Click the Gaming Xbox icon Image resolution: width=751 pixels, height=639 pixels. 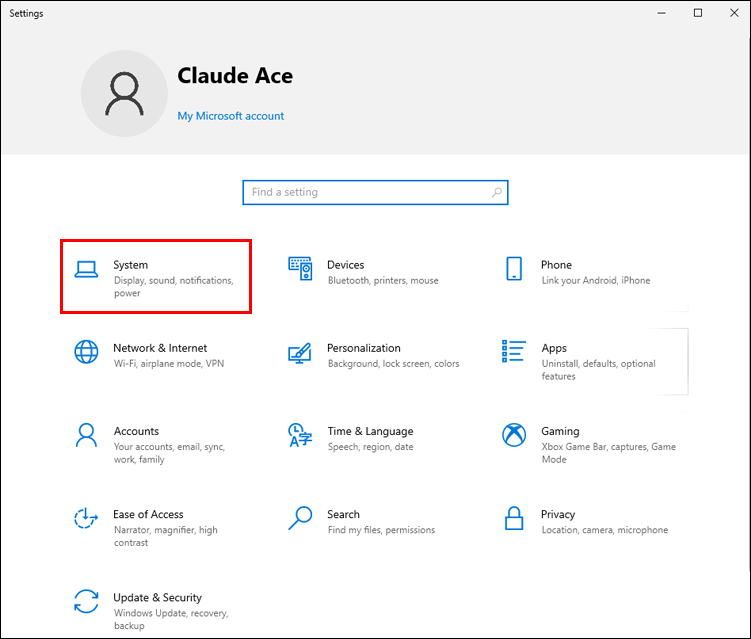(514, 435)
